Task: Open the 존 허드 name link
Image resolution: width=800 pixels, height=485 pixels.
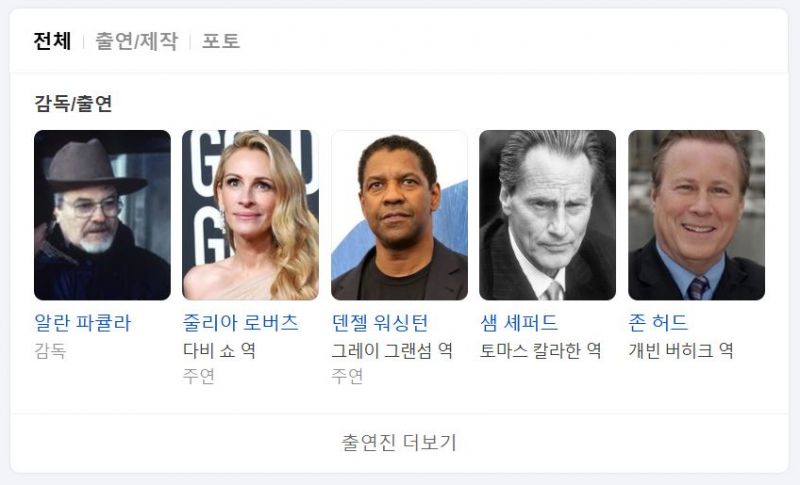Action: pos(658,323)
